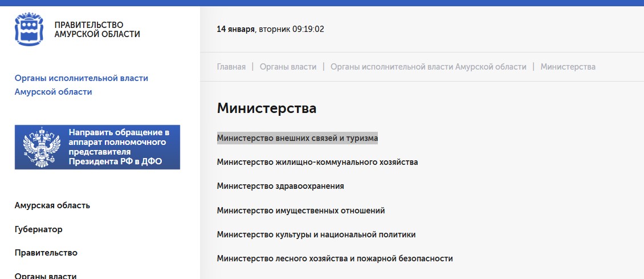Image resolution: width=644 pixels, height=279 pixels.
Task: Open 'Министерство внешних связей и туризма'
Action: [297, 138]
